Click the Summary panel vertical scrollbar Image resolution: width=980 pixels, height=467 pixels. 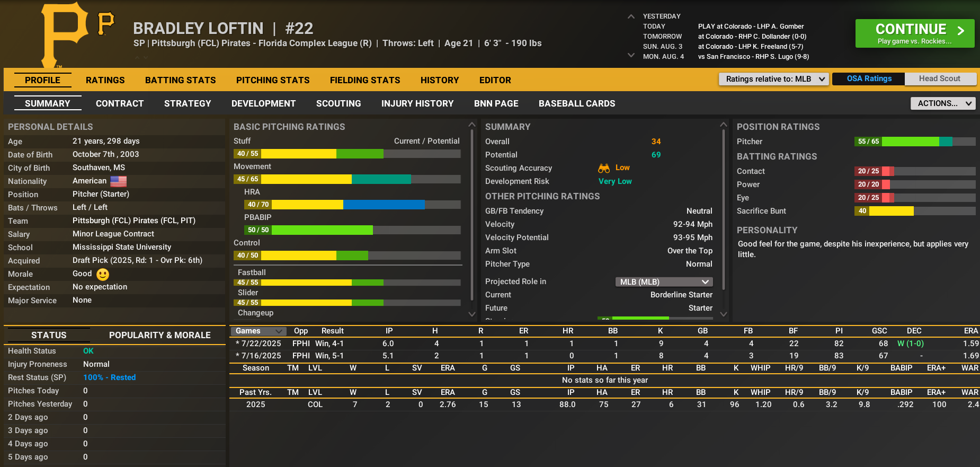tap(724, 212)
